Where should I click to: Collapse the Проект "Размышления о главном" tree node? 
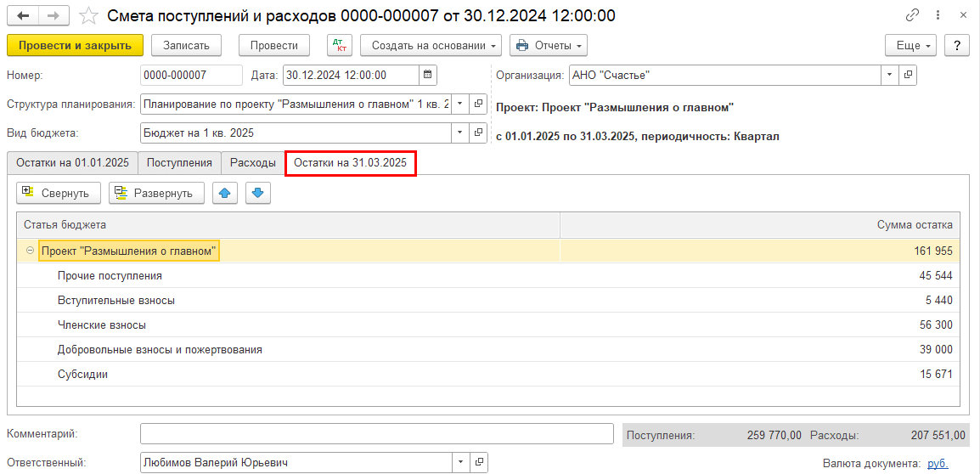click(31, 251)
